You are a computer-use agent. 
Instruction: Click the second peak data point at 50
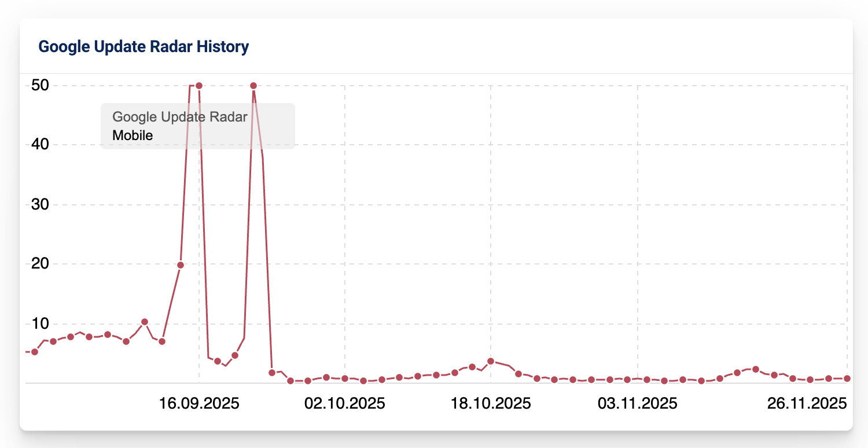253,86
